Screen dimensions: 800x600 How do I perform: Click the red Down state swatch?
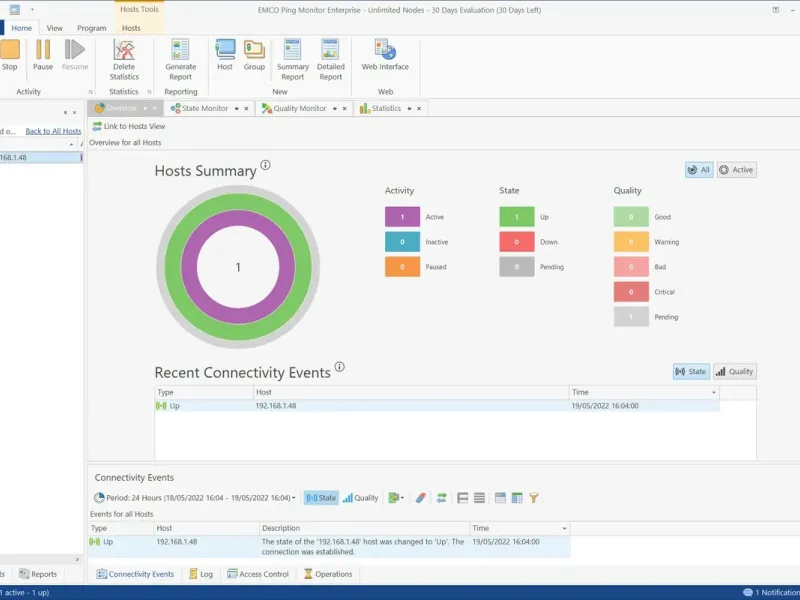pos(517,242)
